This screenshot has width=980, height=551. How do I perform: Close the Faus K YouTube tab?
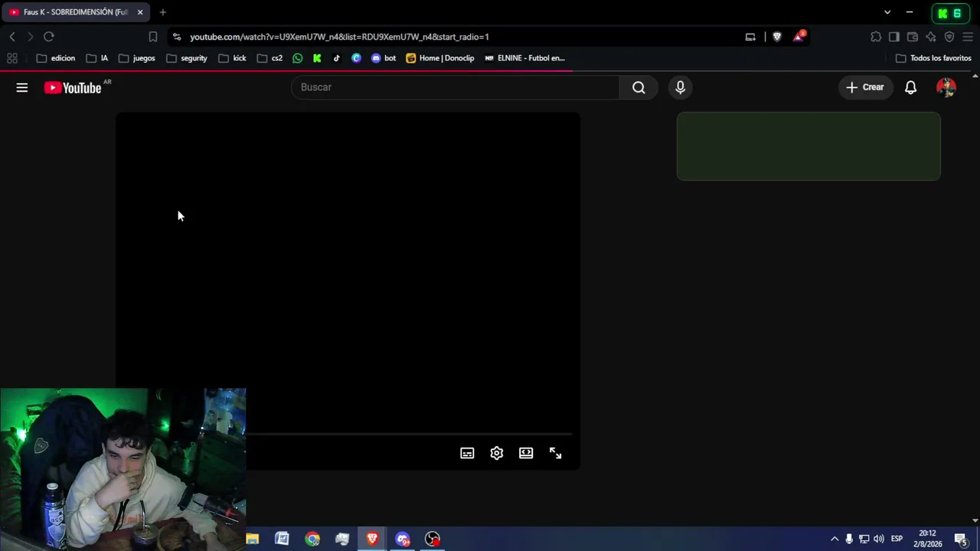140,12
